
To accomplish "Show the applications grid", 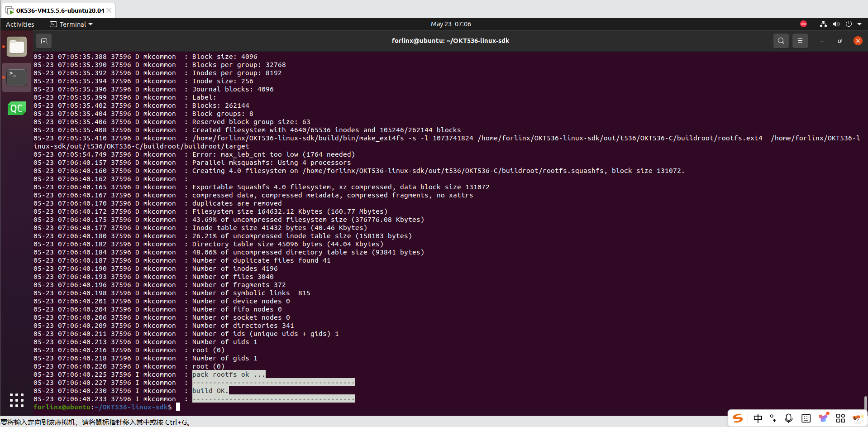I will 17,400.
